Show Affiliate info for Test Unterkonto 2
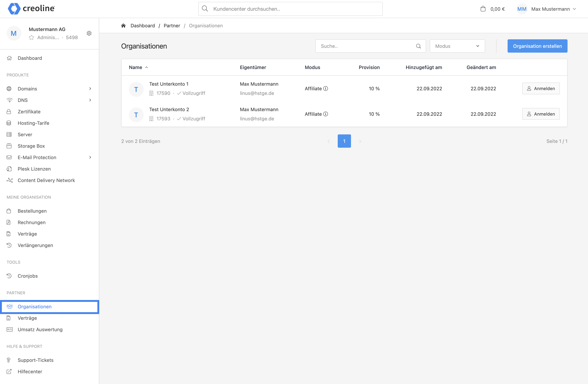This screenshot has height=384, width=588. [326, 114]
